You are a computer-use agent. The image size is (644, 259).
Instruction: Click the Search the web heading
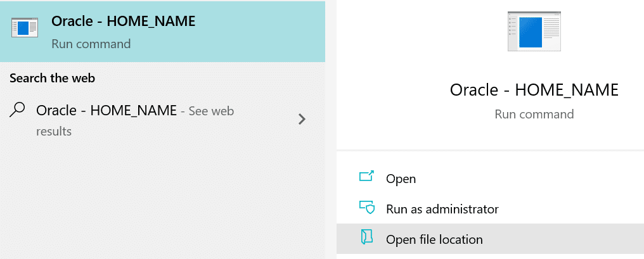tap(52, 78)
